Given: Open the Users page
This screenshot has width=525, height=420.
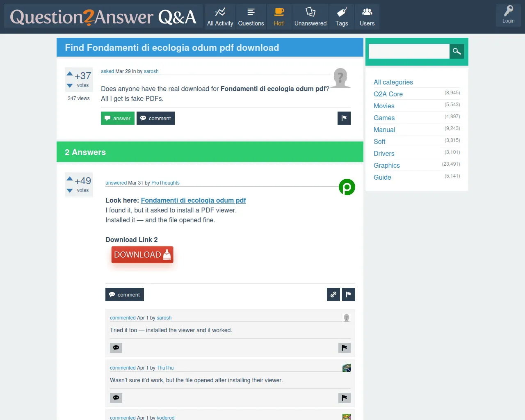Looking at the screenshot, I should [x=367, y=17].
